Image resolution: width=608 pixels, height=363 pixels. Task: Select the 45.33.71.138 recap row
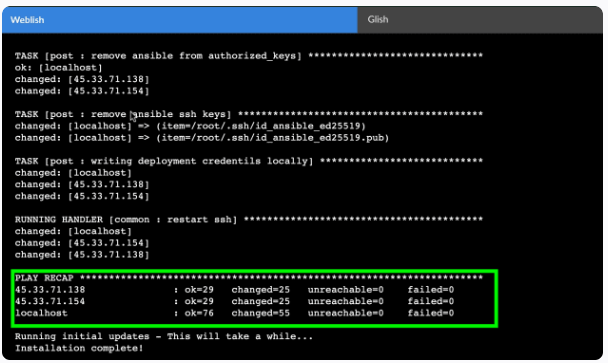234,290
